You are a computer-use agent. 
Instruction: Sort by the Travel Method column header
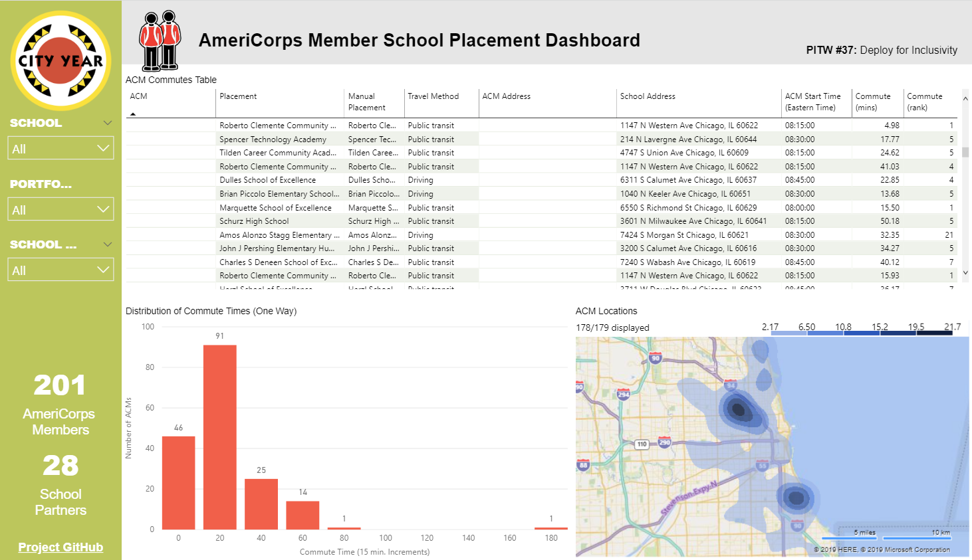pos(433,96)
